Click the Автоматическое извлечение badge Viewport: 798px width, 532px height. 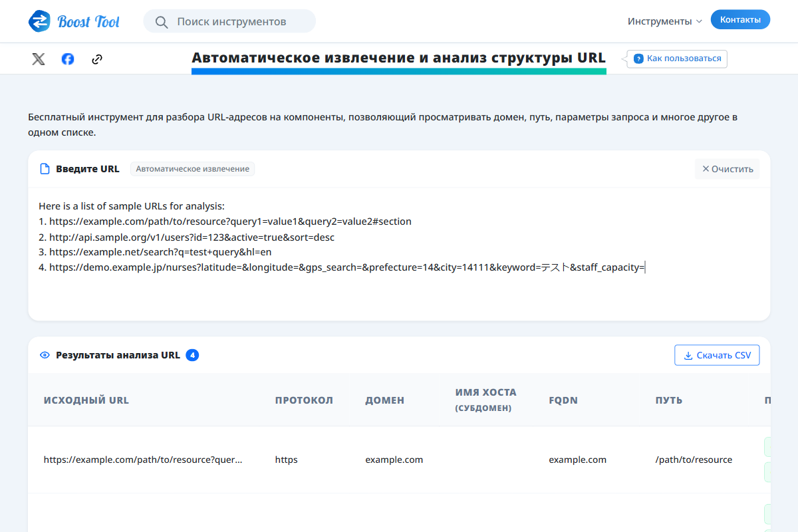(193, 169)
